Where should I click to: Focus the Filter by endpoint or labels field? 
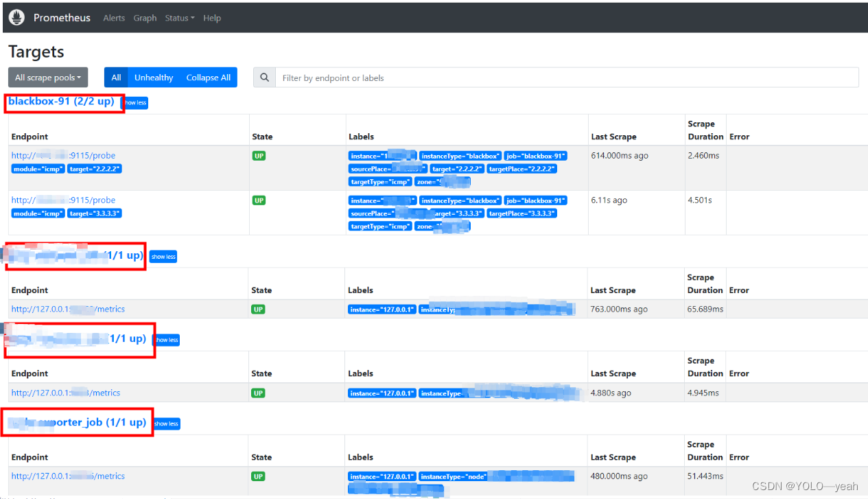coord(567,78)
